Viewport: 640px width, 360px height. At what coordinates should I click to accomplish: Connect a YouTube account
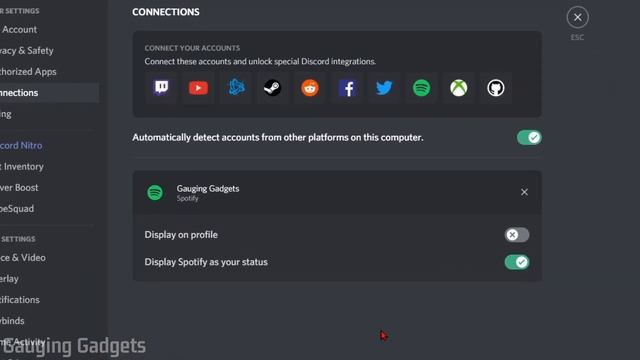198,88
